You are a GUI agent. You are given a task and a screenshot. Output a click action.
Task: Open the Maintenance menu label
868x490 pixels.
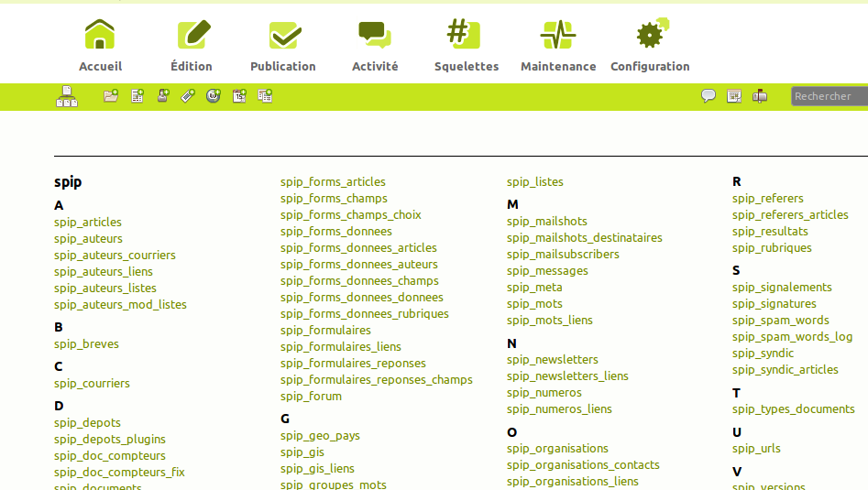(558, 66)
